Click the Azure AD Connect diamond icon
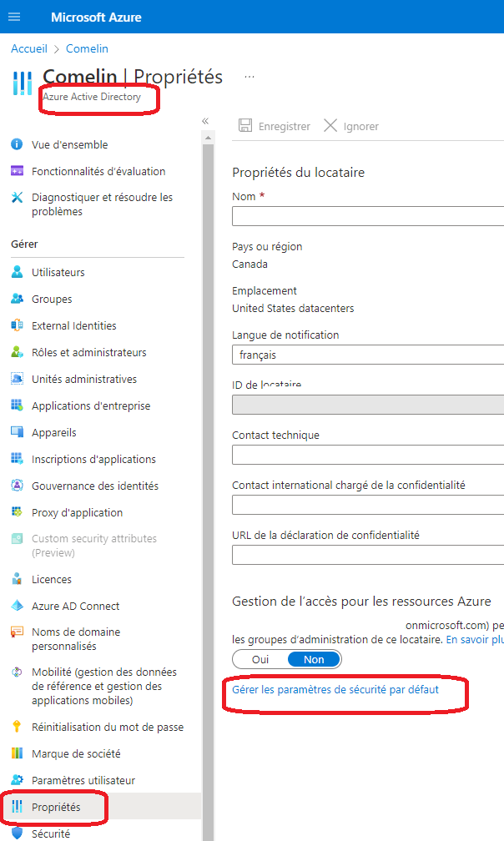This screenshot has height=841, width=504. click(x=18, y=606)
